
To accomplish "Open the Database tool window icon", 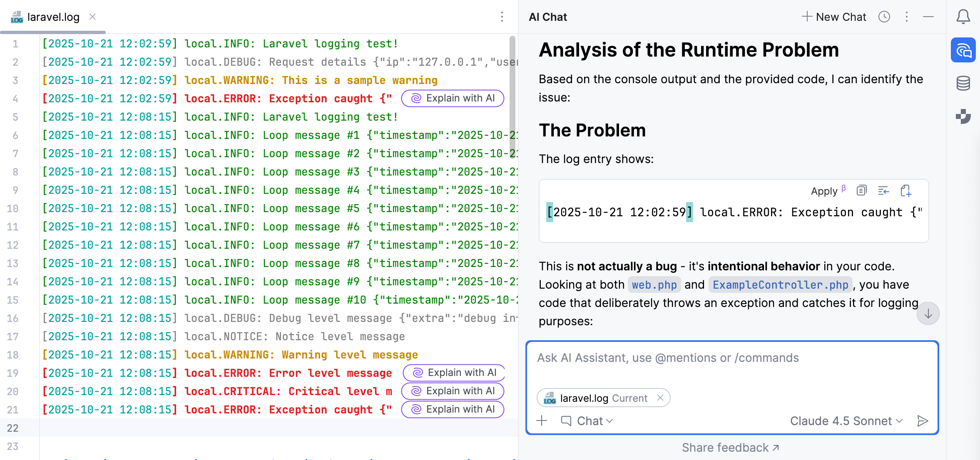I will point(963,84).
